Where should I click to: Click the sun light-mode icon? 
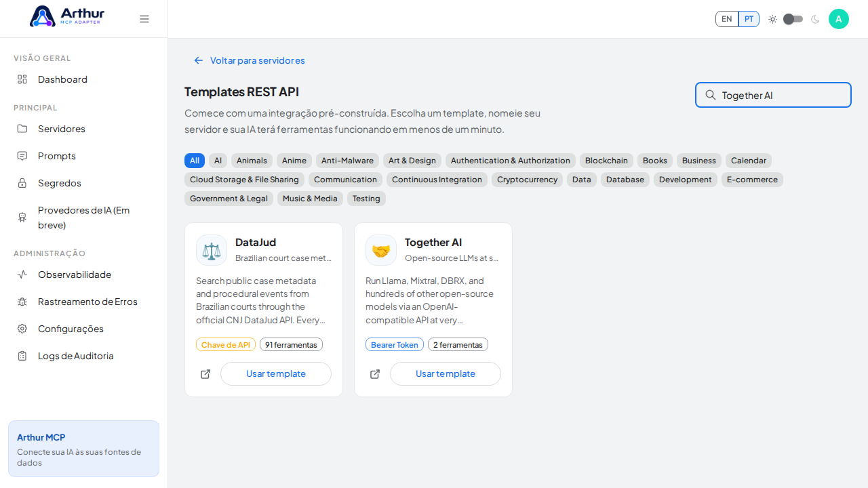point(772,19)
